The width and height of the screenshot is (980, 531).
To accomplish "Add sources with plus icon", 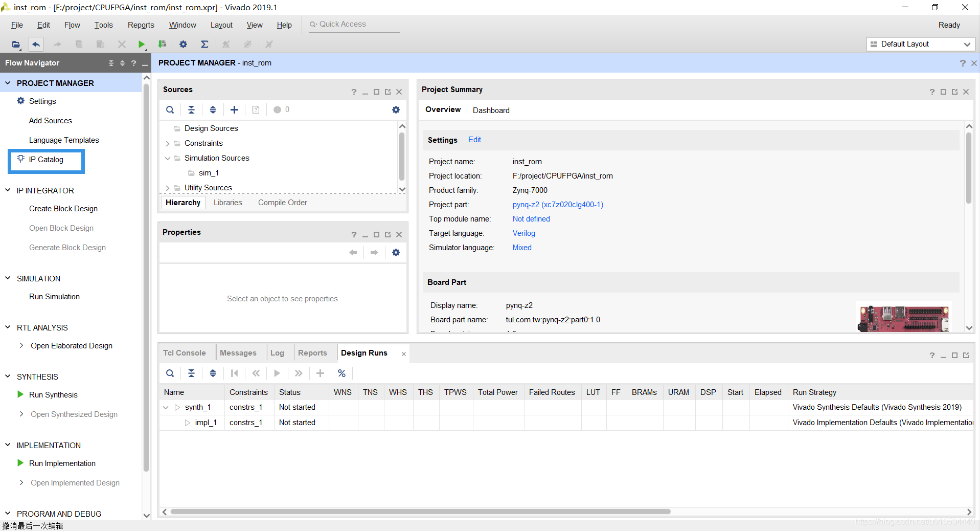I will tap(234, 109).
